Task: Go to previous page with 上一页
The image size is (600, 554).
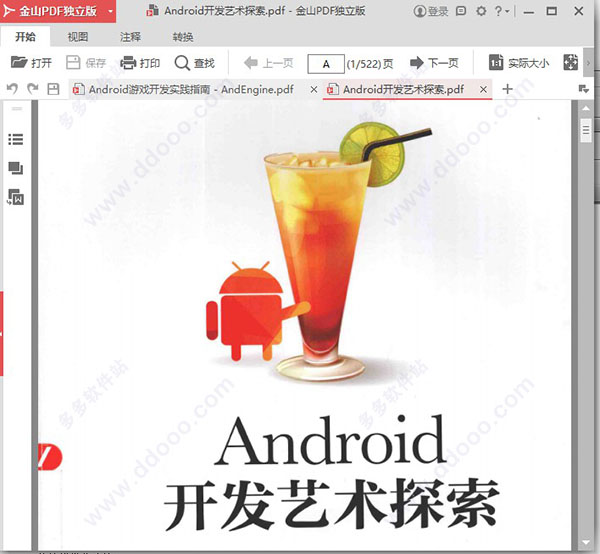Action: 269,63
